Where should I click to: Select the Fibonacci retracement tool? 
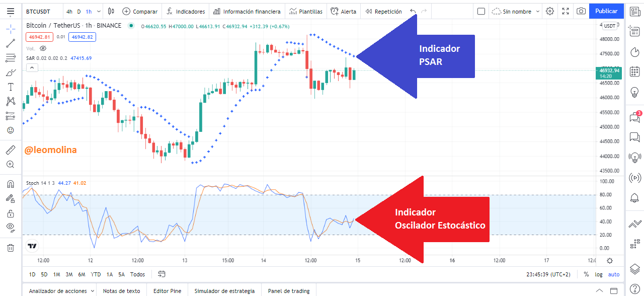coord(11,58)
